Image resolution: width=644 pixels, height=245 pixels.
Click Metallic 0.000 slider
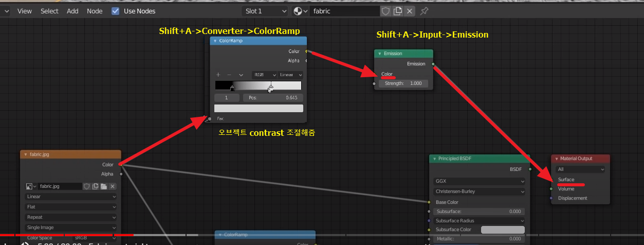pyautogui.click(x=479, y=239)
